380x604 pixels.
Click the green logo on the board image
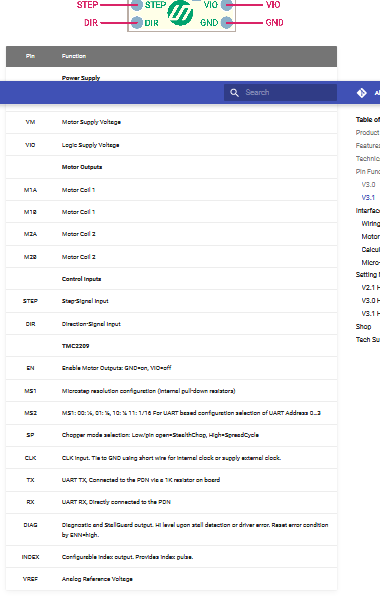coord(180,13)
